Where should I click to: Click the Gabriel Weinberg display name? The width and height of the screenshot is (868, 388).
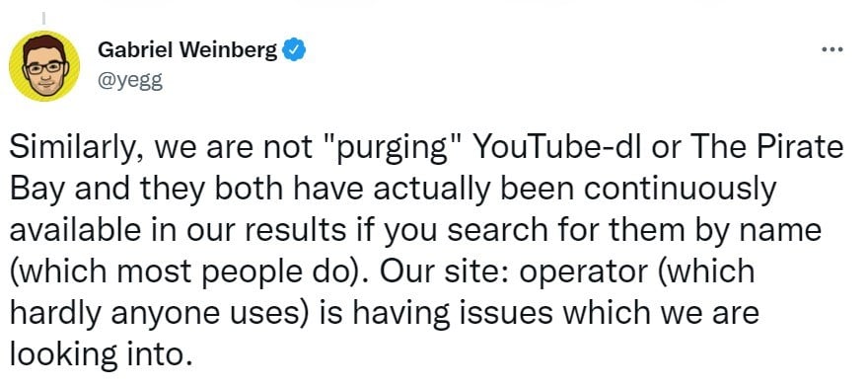pos(187,51)
